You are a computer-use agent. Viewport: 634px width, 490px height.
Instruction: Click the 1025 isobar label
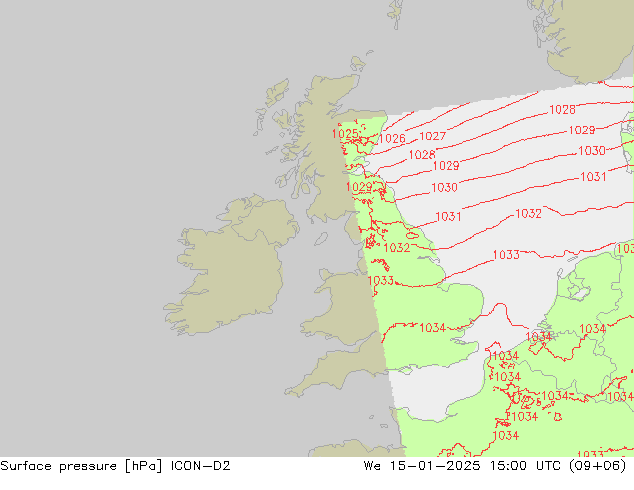click(x=345, y=134)
